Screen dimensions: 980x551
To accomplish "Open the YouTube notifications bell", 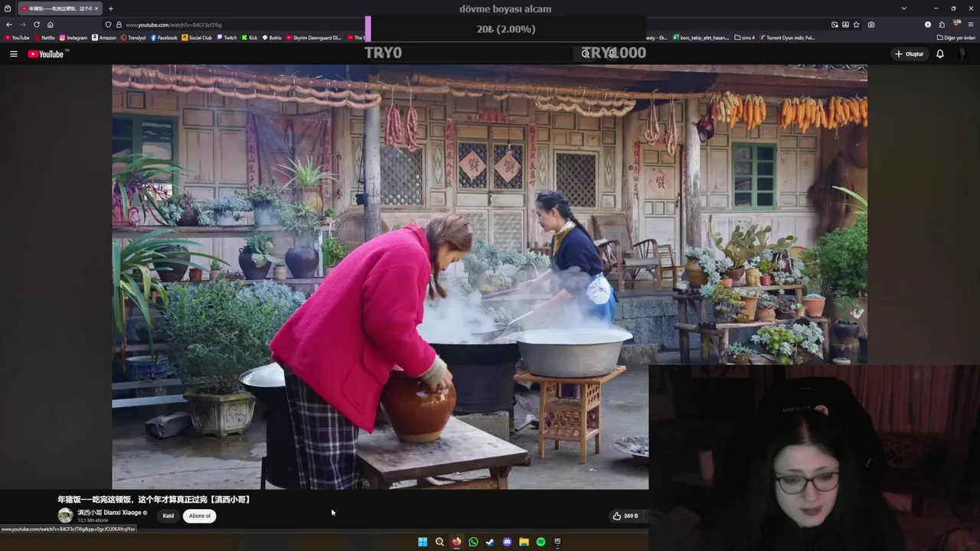I will pos(940,54).
